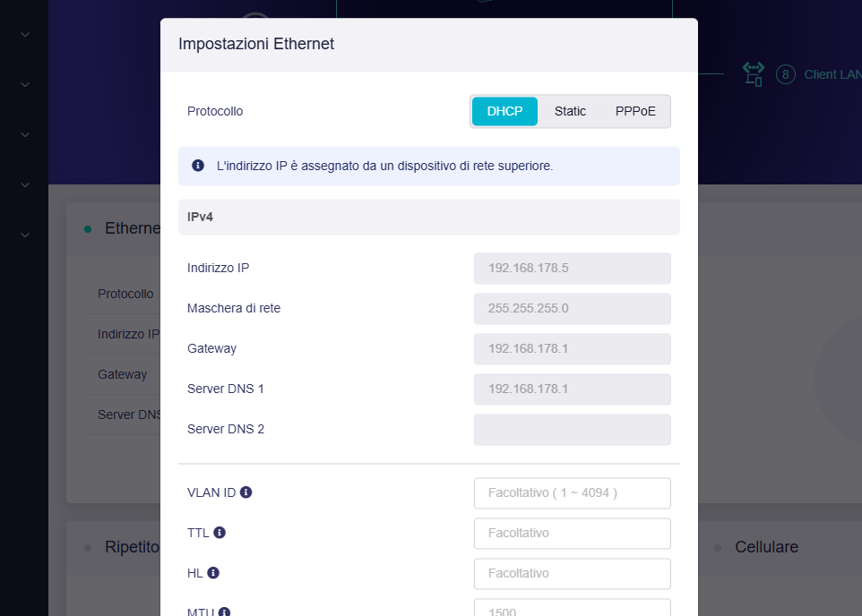862x616 pixels.
Task: Click the TTL info icon
Action: pos(220,533)
